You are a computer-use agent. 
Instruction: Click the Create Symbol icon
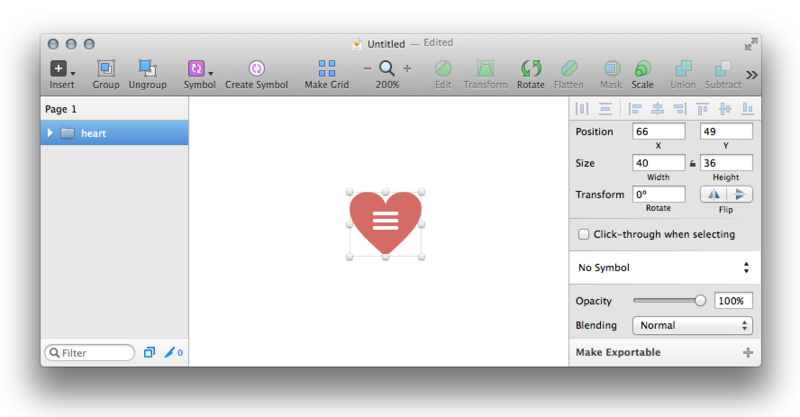[256, 68]
